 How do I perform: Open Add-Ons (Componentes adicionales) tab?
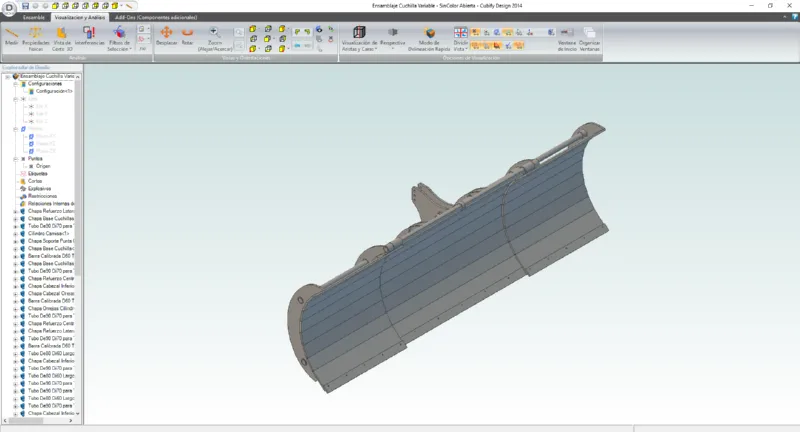(152, 18)
